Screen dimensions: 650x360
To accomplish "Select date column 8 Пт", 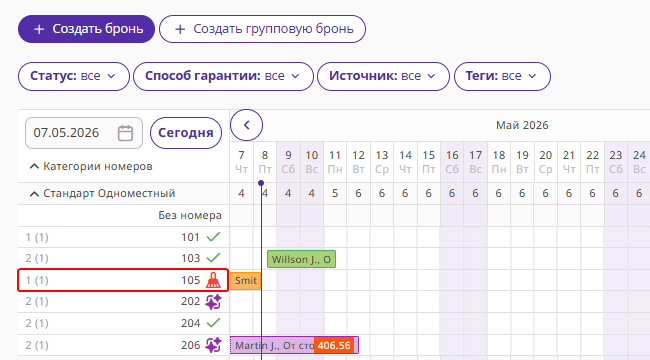I will [265, 162].
